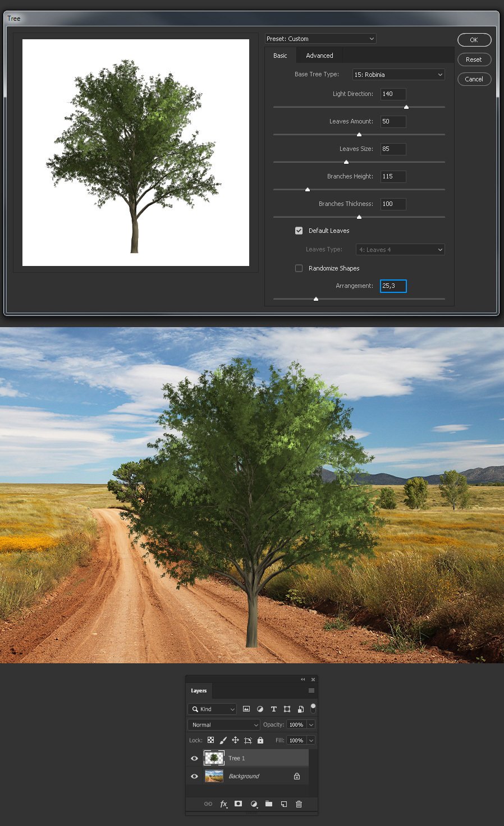
Task: Filter layers by shape layers icon
Action: 287,709
